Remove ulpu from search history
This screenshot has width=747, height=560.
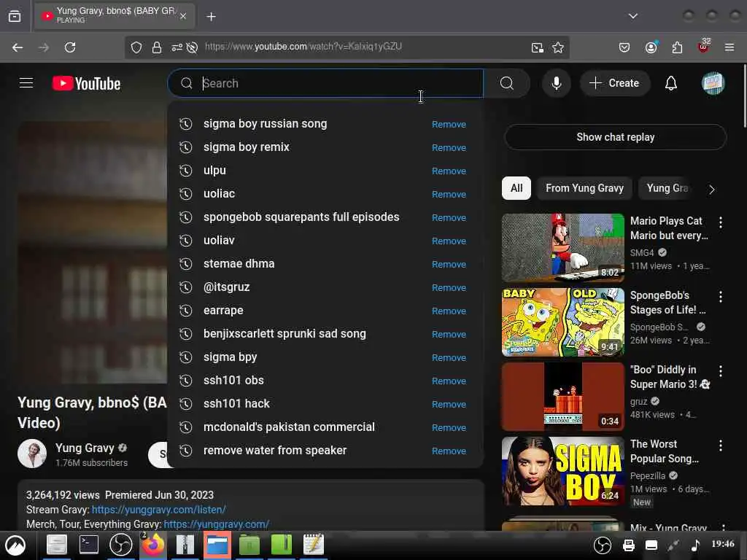[449, 171]
